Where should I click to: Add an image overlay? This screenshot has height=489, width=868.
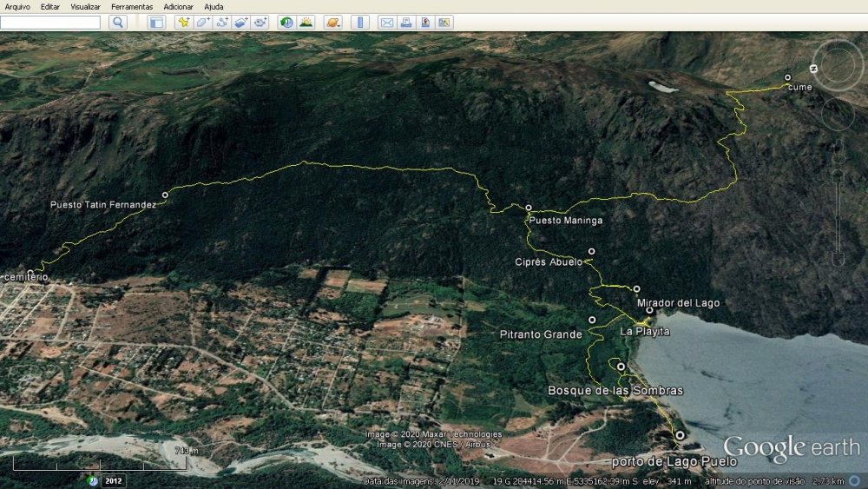click(241, 23)
